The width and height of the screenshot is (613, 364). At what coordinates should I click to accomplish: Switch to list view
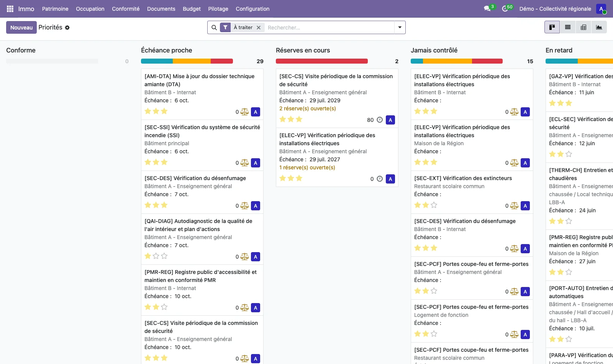568,27
